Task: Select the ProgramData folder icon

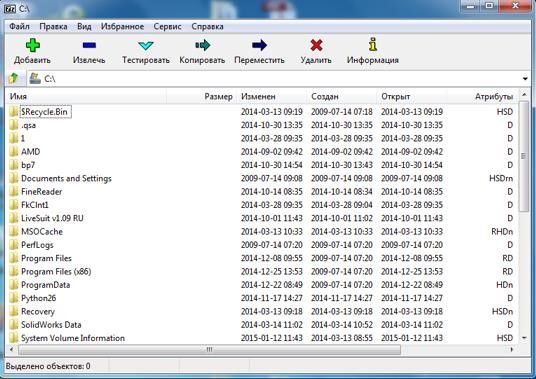Action: [14, 285]
